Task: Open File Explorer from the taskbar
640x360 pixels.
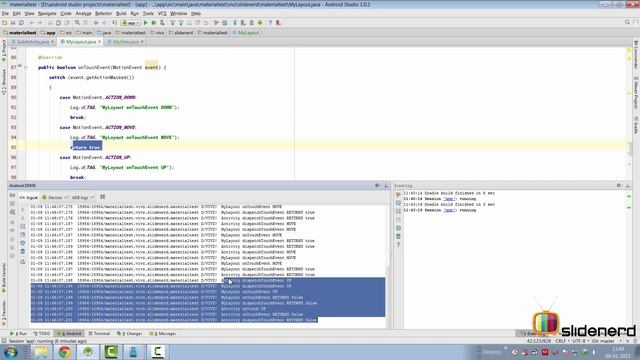Action: click(41, 352)
